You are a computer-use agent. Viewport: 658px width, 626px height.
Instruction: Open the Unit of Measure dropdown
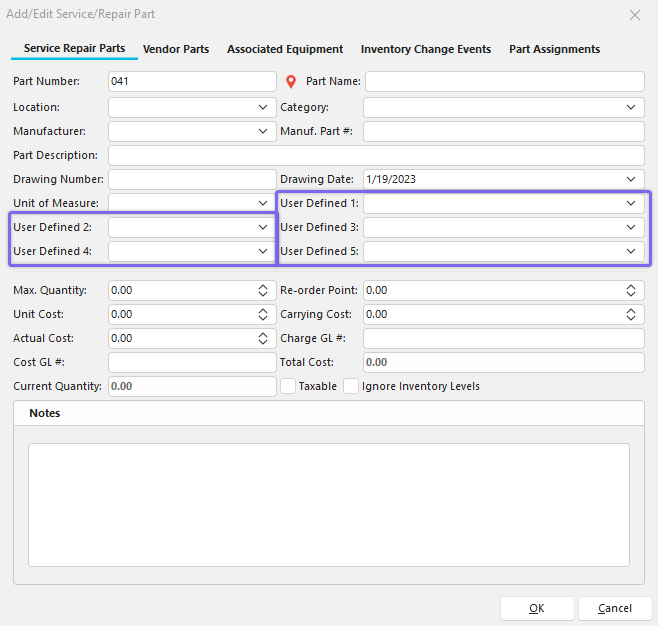pos(263,203)
